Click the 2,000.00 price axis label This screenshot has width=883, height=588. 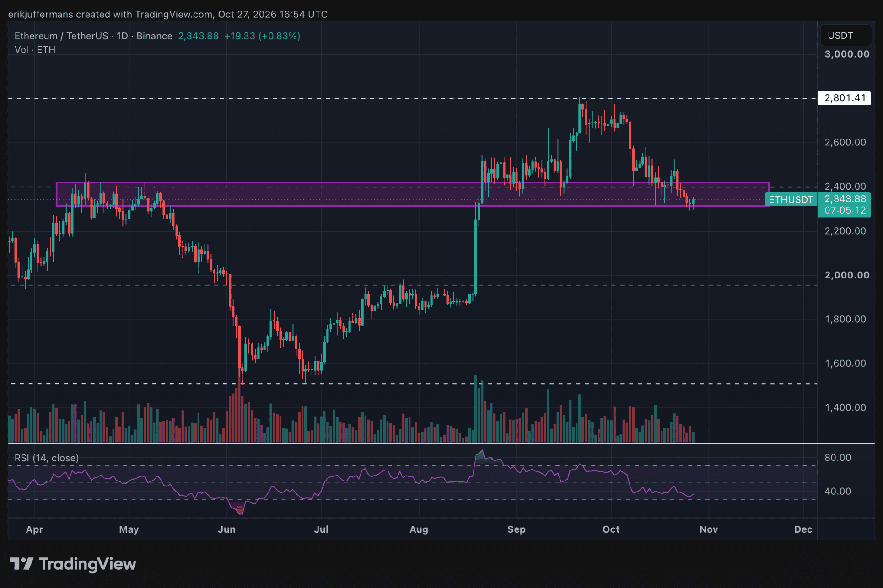click(847, 275)
